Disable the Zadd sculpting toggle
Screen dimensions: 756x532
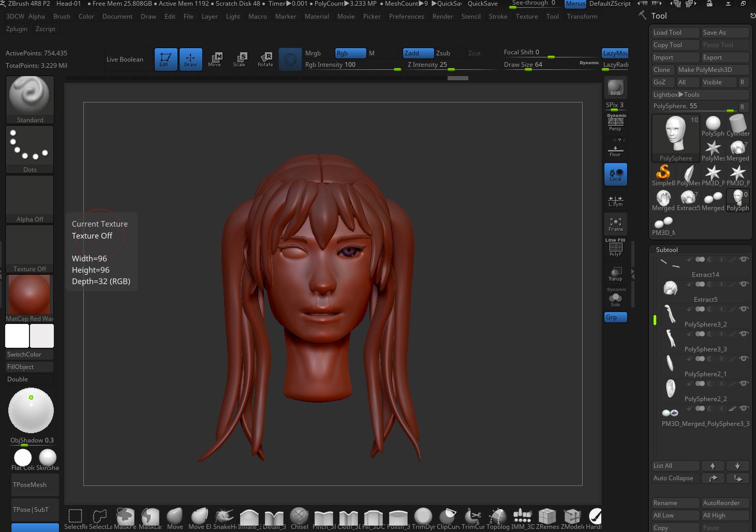click(x=418, y=53)
